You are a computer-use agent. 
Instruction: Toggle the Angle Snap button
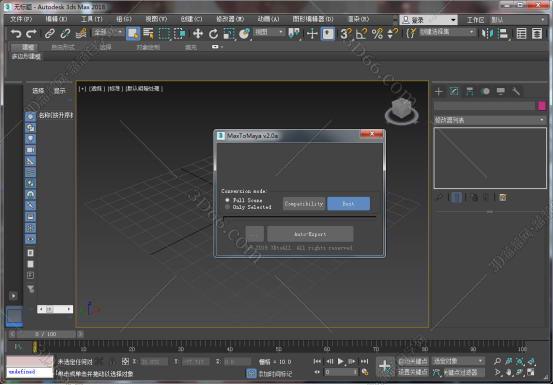[361, 34]
